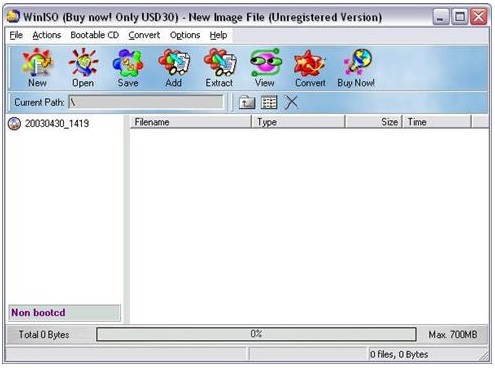The width and height of the screenshot is (495, 368).
Task: Open the Convert menu in menu bar
Action: (144, 35)
